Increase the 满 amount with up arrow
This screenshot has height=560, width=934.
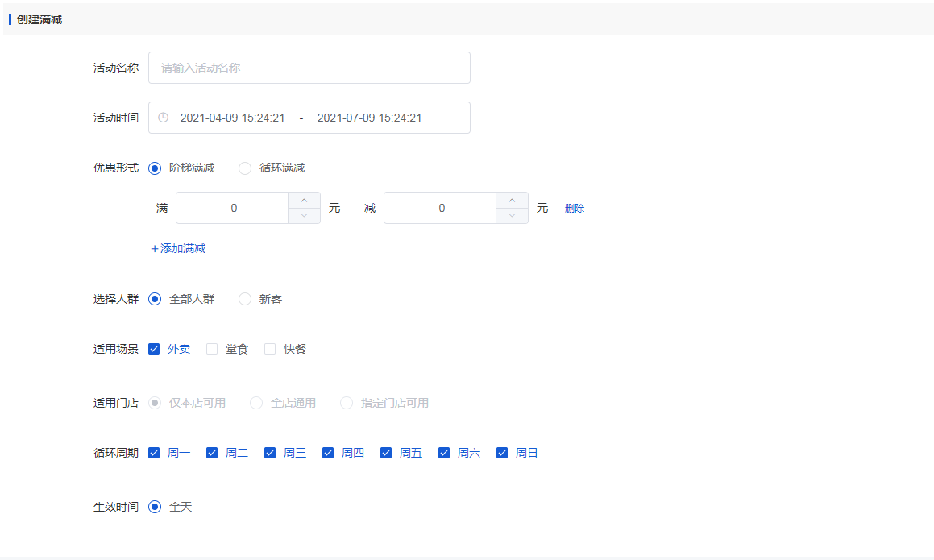pyautogui.click(x=305, y=200)
